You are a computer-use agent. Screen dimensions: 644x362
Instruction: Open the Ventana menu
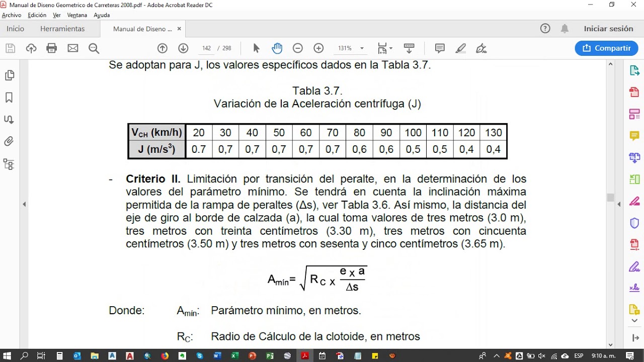point(77,15)
